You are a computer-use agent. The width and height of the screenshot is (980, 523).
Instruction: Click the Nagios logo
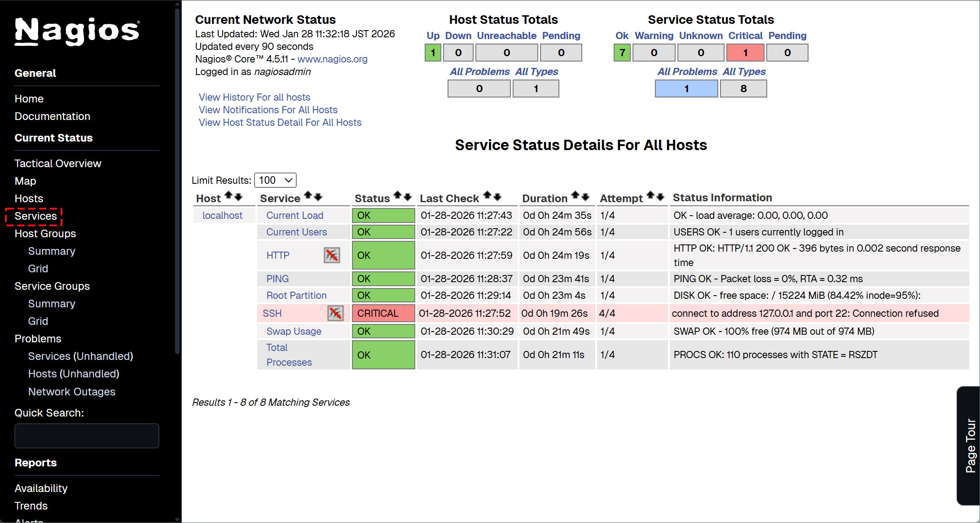pos(77,31)
